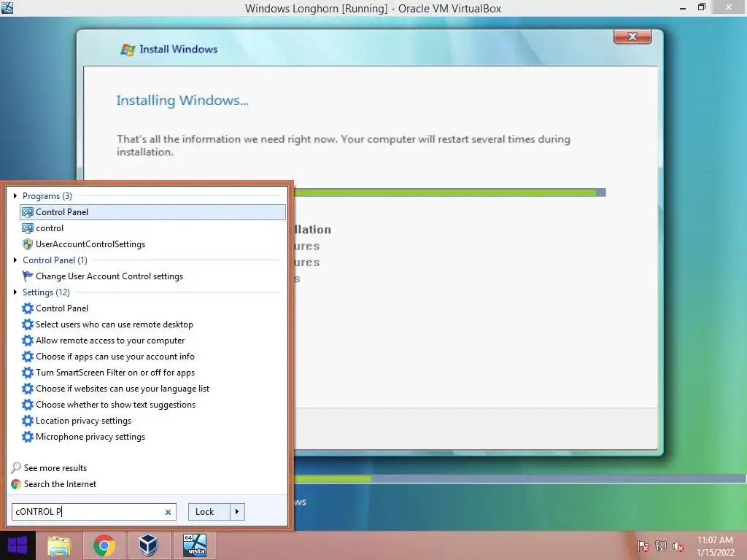
Task: Open VirtualBox Manager from the taskbar
Action: pyautogui.click(x=148, y=545)
